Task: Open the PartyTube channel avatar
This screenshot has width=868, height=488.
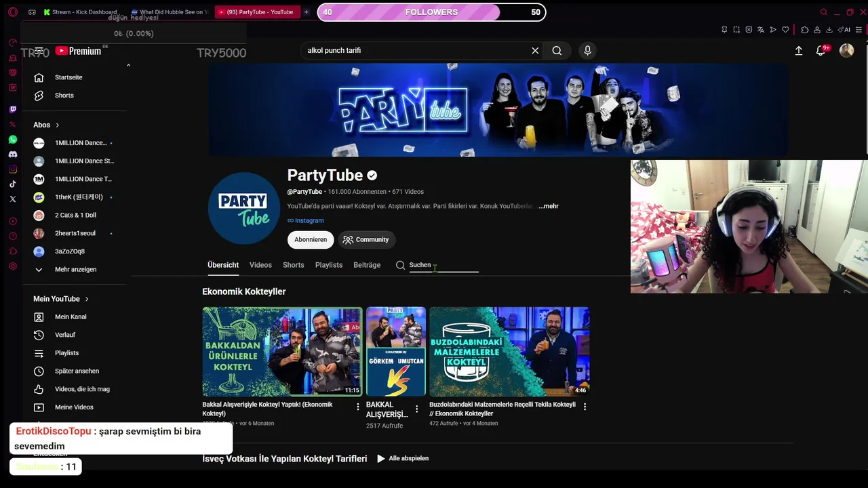Action: pyautogui.click(x=243, y=208)
